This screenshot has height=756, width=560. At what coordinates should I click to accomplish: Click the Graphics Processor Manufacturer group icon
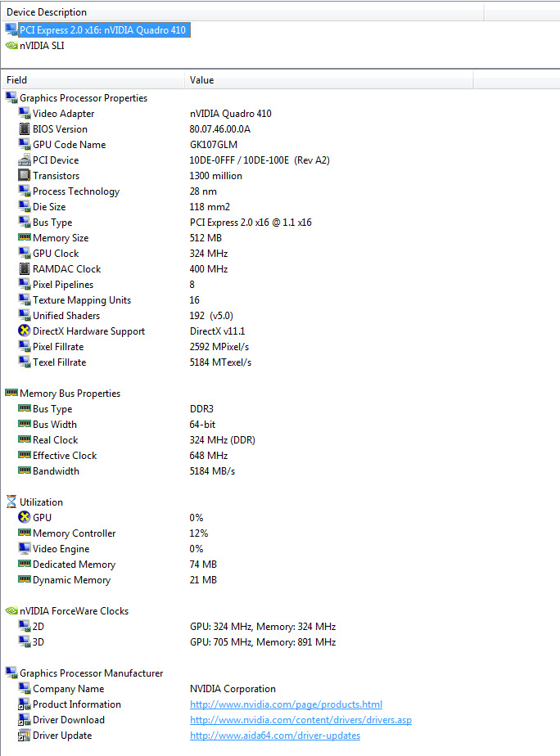(11, 673)
